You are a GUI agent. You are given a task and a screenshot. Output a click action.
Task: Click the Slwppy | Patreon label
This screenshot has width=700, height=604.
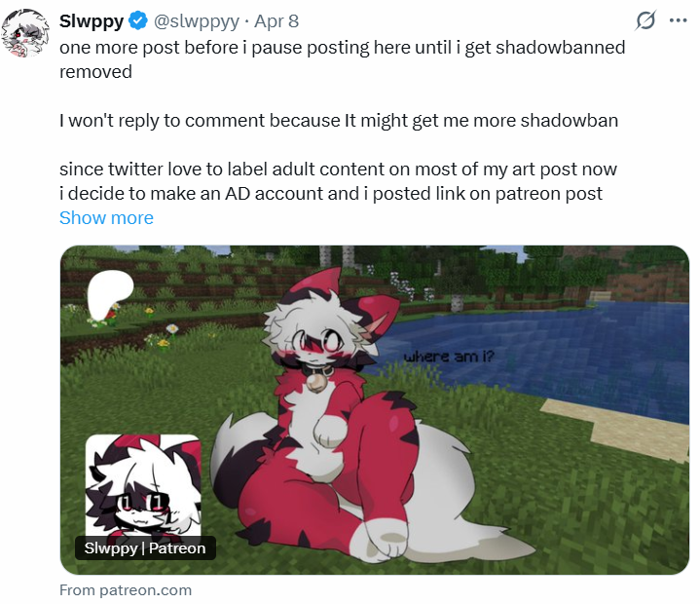(x=145, y=547)
